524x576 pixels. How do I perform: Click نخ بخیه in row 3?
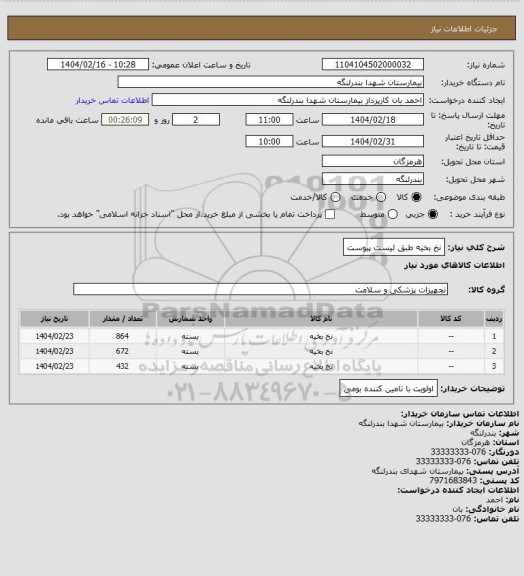click(x=321, y=367)
